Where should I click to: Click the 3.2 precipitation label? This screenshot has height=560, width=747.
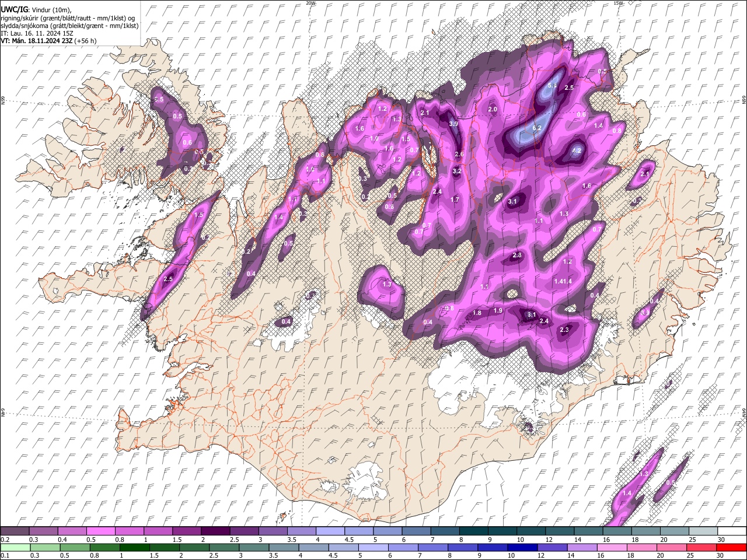pos(457,171)
